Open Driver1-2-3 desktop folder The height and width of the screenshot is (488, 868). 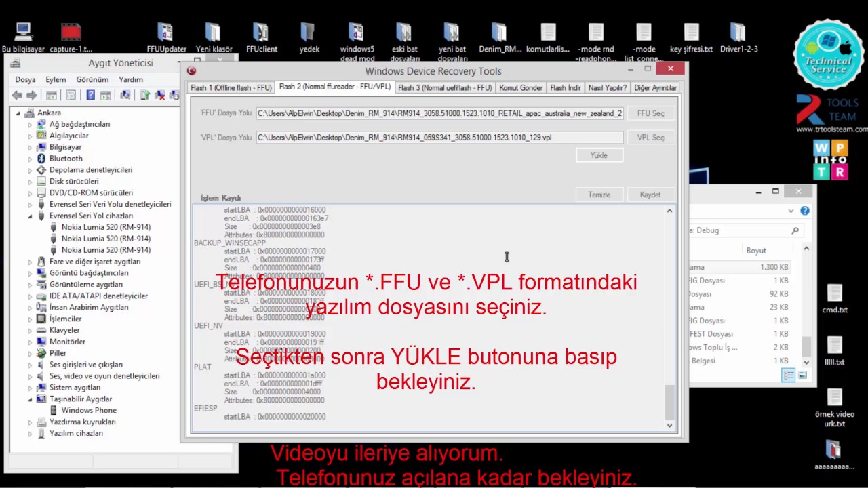point(738,39)
